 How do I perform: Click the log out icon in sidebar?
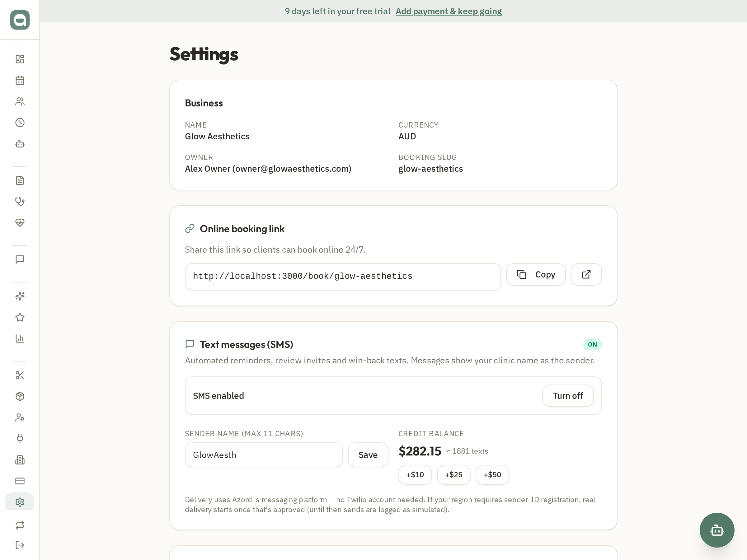(20, 545)
